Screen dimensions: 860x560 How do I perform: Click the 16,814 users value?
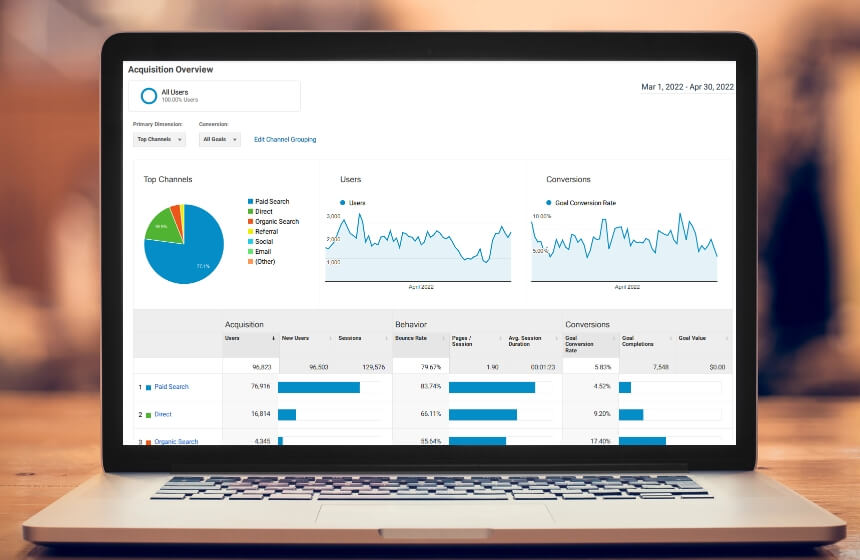(x=261, y=414)
